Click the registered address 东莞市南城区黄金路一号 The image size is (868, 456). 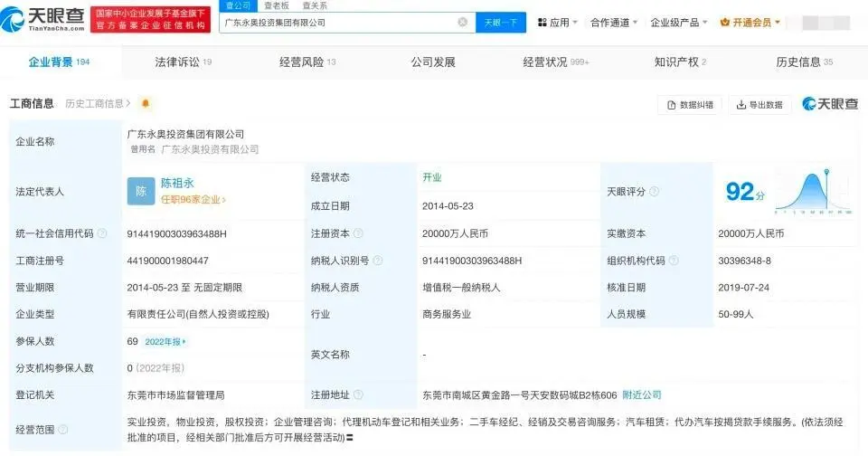(x=519, y=395)
